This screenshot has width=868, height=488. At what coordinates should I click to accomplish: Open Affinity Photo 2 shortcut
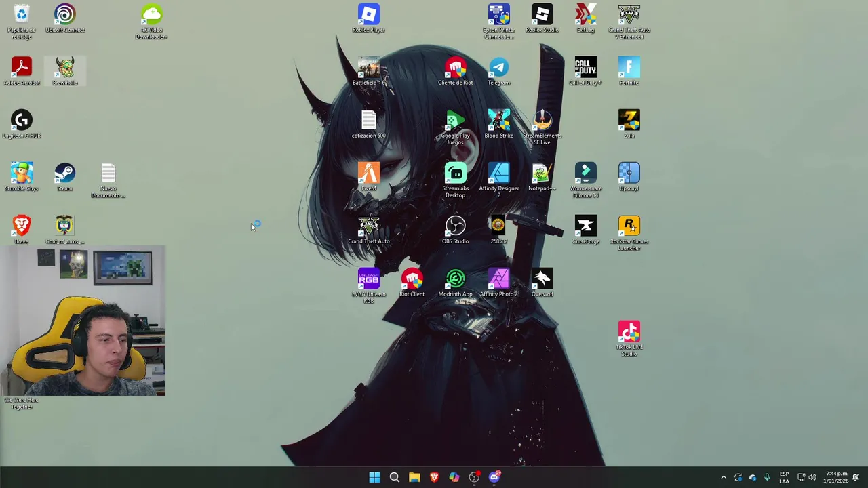499,283
